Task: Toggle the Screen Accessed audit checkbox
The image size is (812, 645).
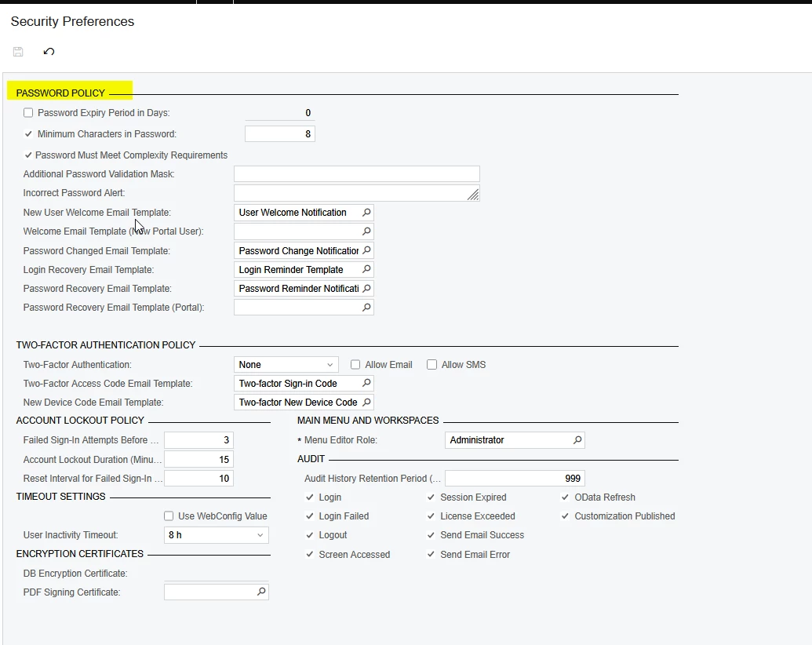Action: point(310,554)
